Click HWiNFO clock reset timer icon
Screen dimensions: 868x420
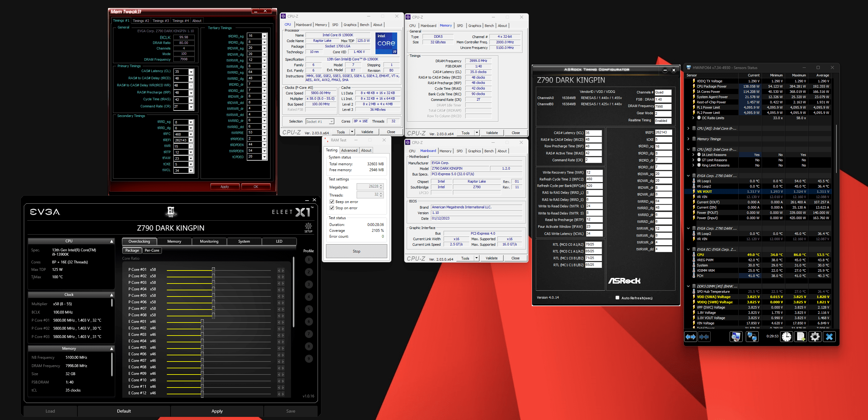click(x=787, y=336)
